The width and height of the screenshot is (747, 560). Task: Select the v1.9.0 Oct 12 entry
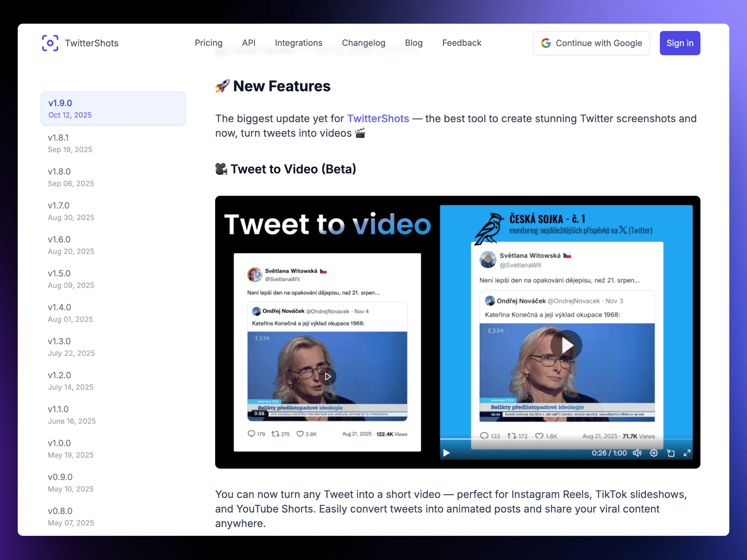pos(113,108)
